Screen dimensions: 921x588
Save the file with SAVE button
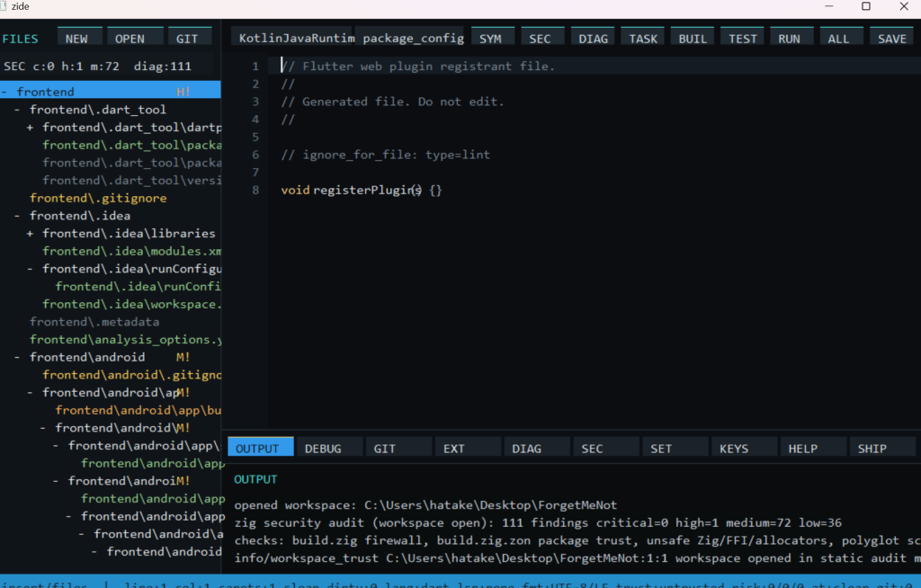[x=891, y=37]
